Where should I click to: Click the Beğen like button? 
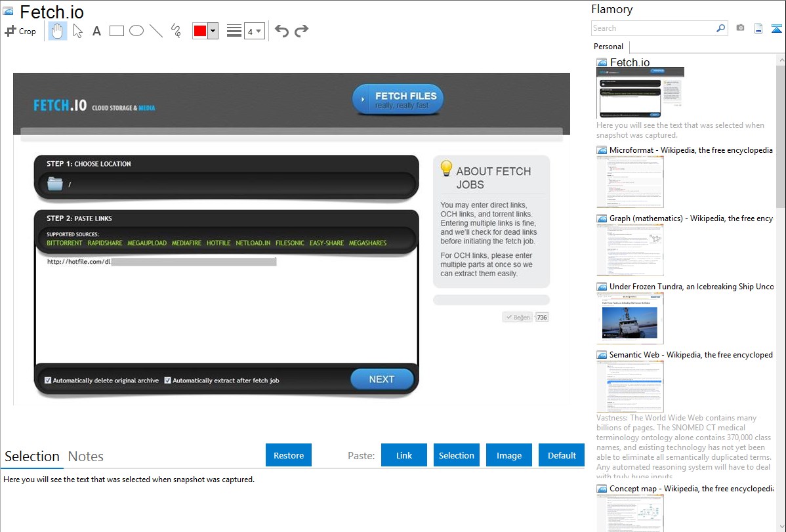(518, 317)
